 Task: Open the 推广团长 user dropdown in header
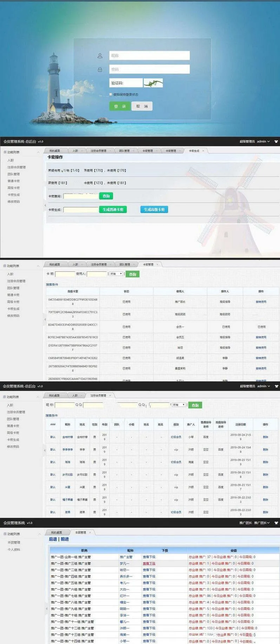tap(262, 523)
